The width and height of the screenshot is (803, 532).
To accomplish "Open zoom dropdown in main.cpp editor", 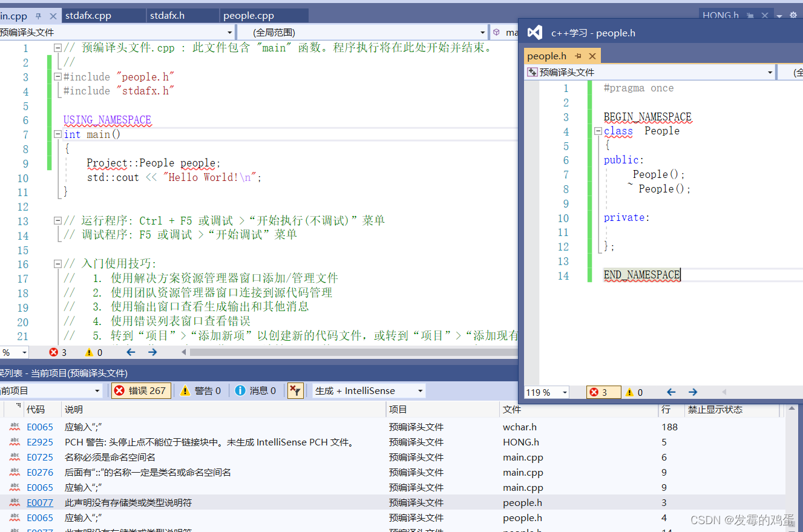I will [24, 352].
